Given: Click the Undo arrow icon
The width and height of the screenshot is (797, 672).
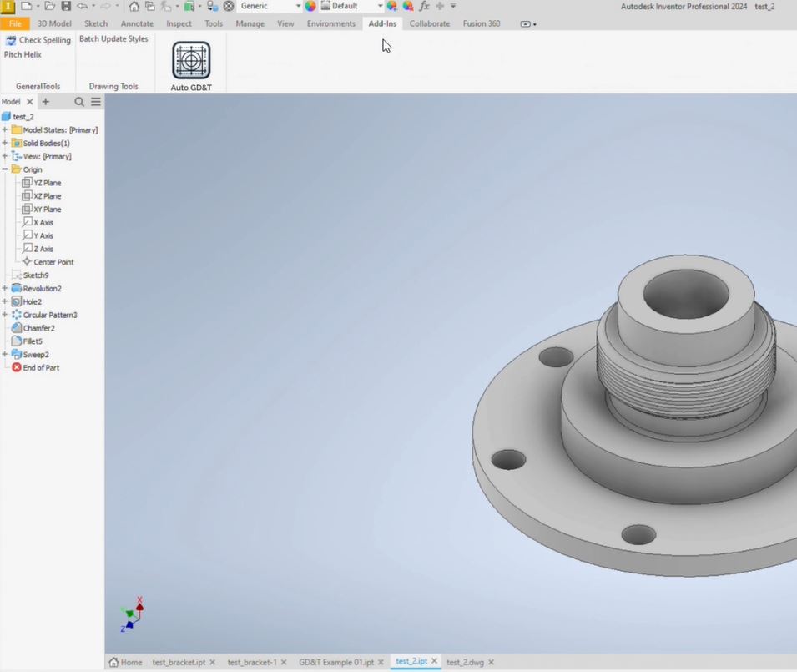Looking at the screenshot, I should 82,6.
